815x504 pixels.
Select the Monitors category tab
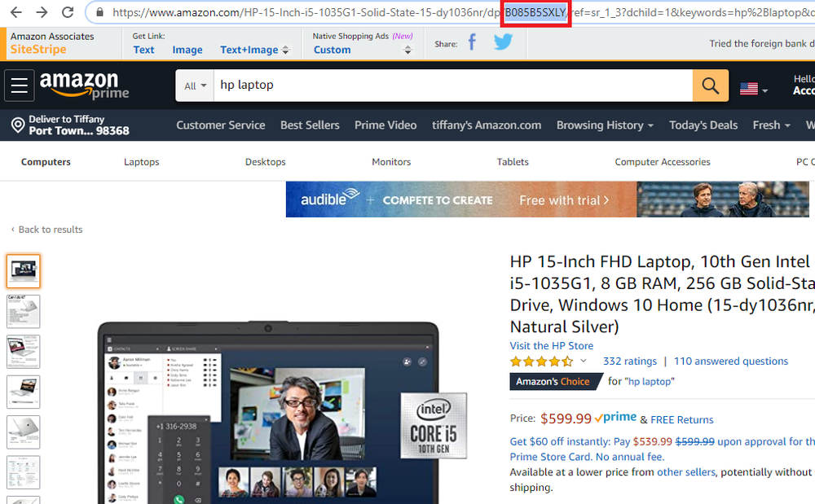click(x=391, y=162)
